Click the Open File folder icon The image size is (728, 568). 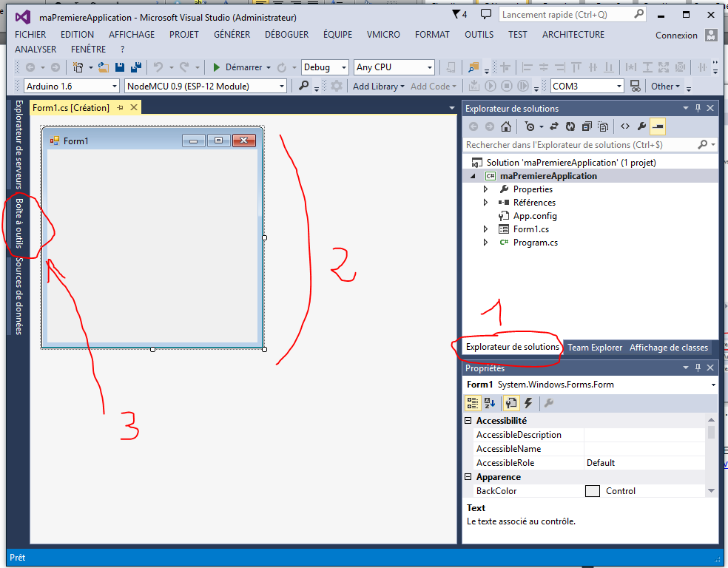coord(103,67)
